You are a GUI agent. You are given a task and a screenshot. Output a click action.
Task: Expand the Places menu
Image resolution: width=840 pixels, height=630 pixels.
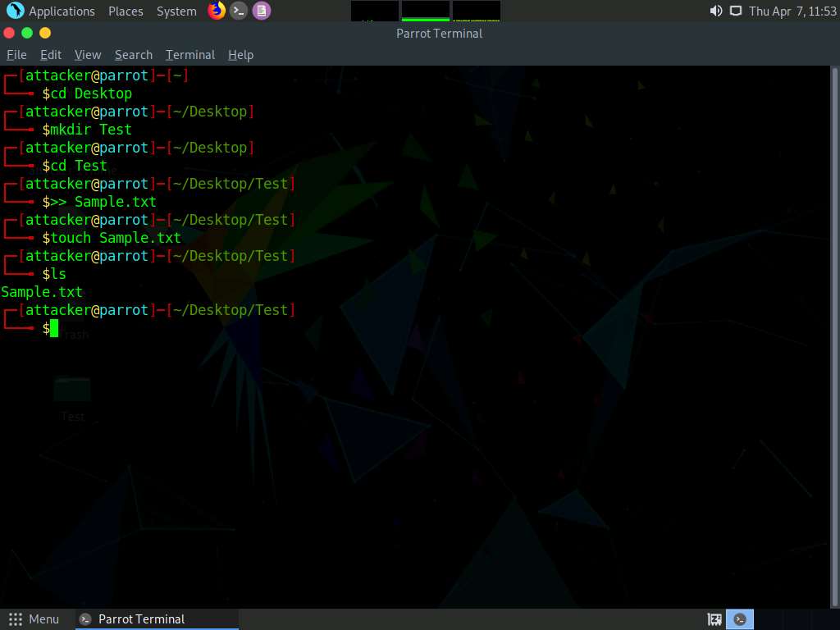tap(126, 11)
